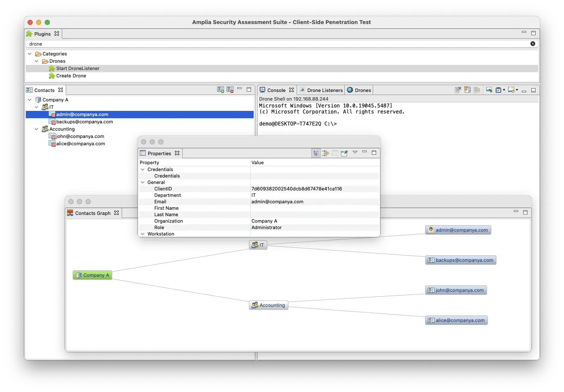Collapse the Accounting department node in Contacts
Image resolution: width=564 pixels, height=392 pixels.
[37, 129]
